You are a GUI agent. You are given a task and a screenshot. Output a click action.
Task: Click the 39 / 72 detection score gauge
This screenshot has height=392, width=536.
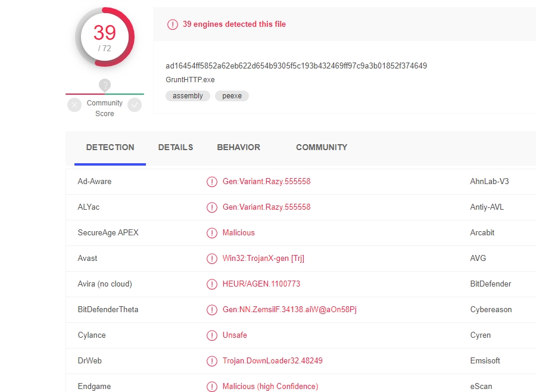coord(105,37)
